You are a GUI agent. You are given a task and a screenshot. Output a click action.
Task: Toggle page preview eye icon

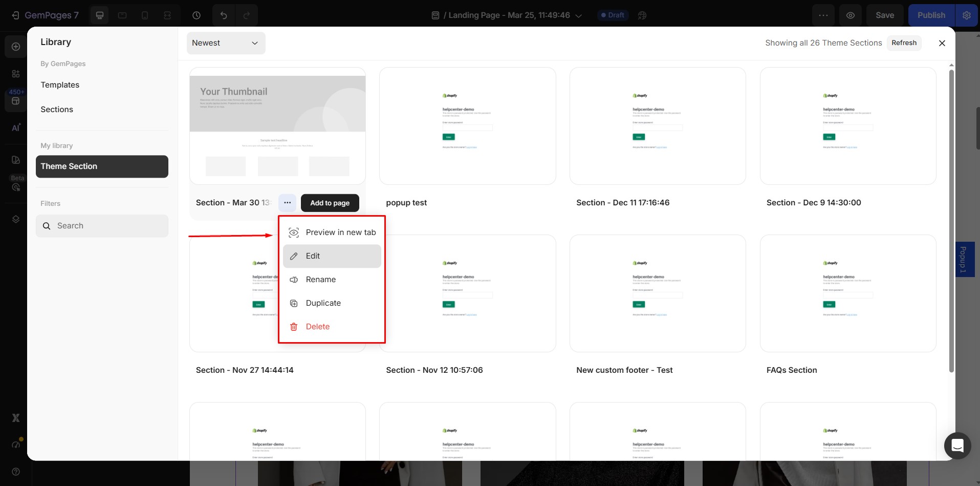(x=851, y=15)
